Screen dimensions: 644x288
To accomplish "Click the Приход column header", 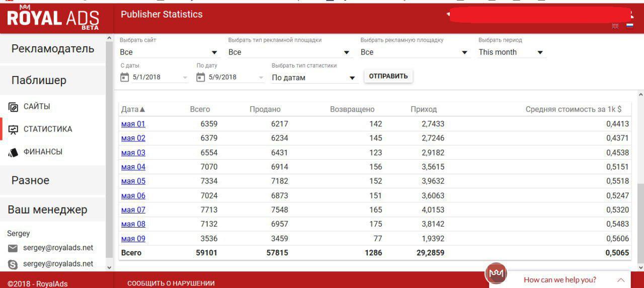I will [x=424, y=109].
